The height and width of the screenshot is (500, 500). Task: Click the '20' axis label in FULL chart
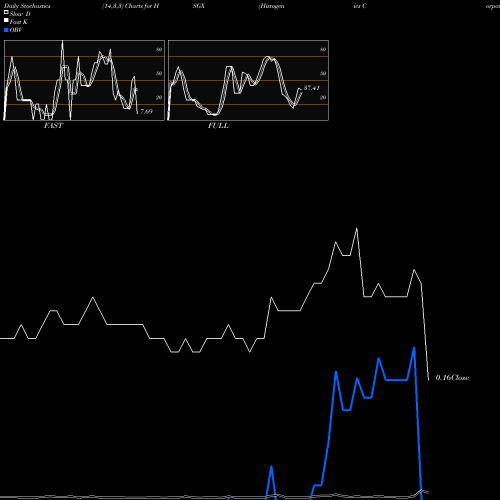pyautogui.click(x=323, y=97)
